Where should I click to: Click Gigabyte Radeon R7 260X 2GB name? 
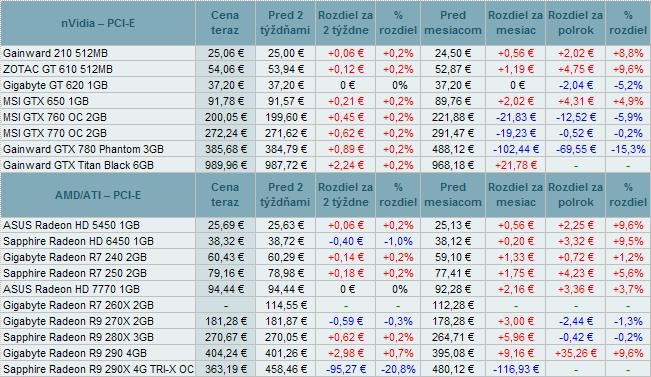coord(78,305)
